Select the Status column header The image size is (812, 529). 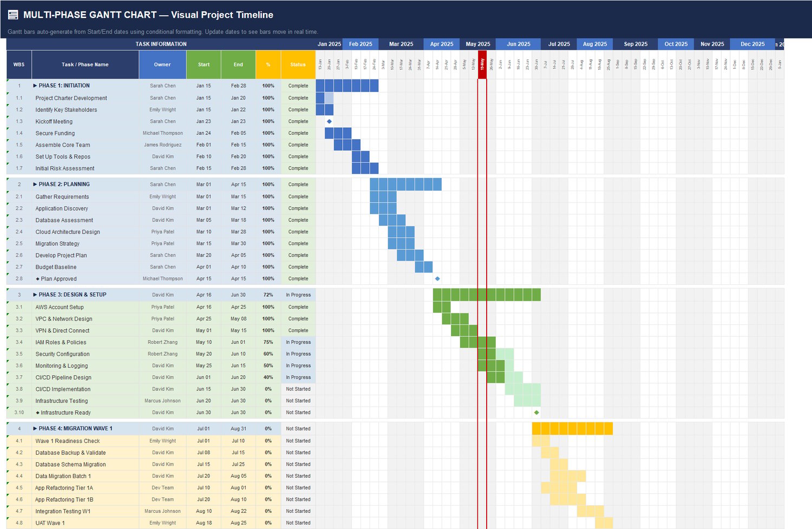(x=298, y=65)
